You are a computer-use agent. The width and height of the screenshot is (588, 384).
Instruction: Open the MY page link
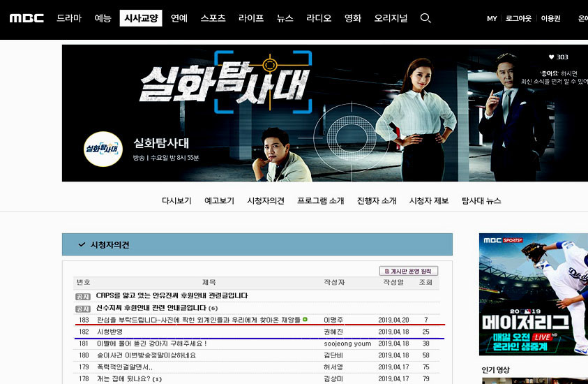click(x=492, y=19)
